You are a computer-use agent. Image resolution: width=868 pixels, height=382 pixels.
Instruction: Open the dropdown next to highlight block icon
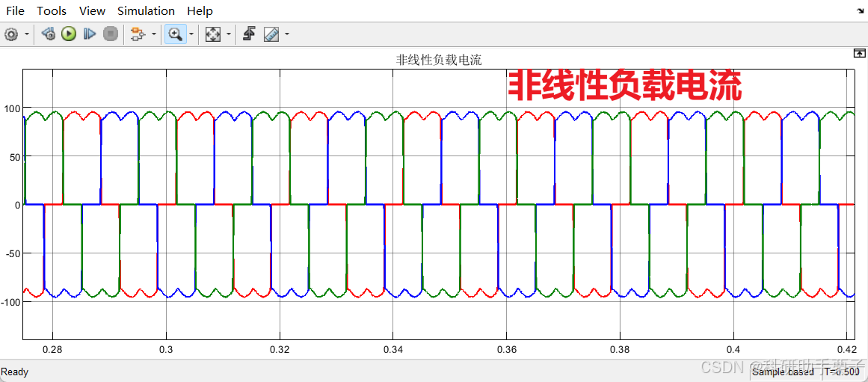153,34
